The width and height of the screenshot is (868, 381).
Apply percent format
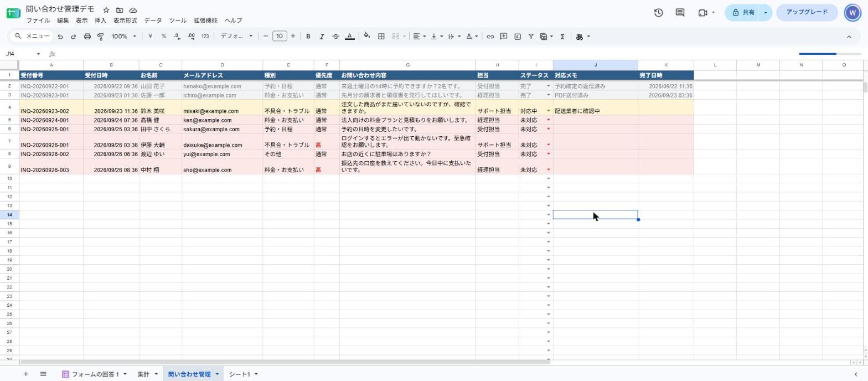(164, 37)
